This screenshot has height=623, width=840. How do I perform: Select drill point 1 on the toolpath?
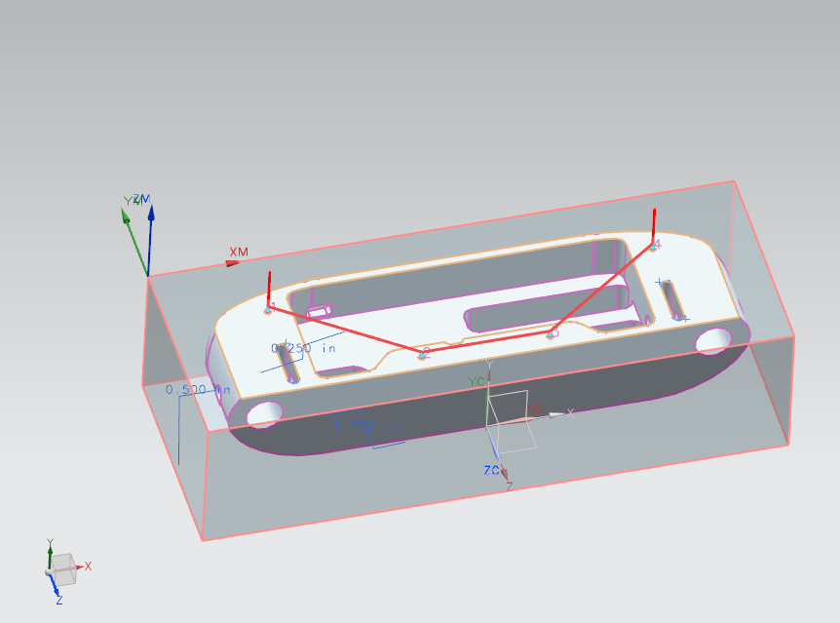[x=268, y=309]
